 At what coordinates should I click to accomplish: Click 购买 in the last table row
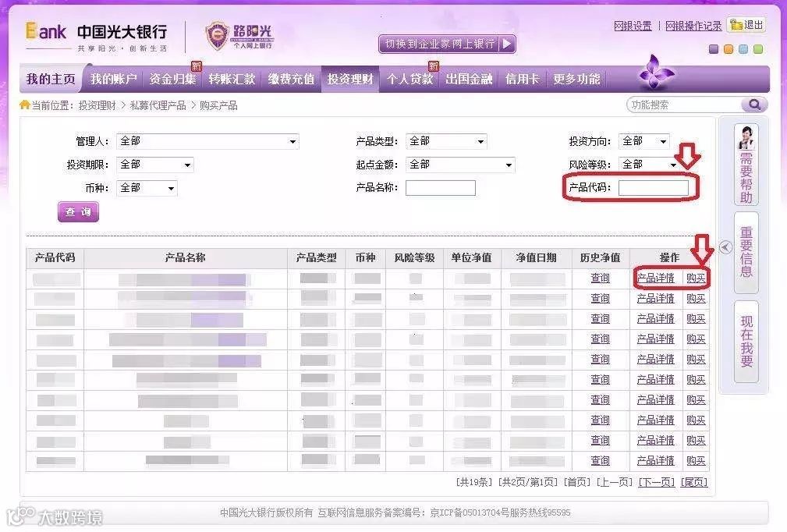point(696,461)
